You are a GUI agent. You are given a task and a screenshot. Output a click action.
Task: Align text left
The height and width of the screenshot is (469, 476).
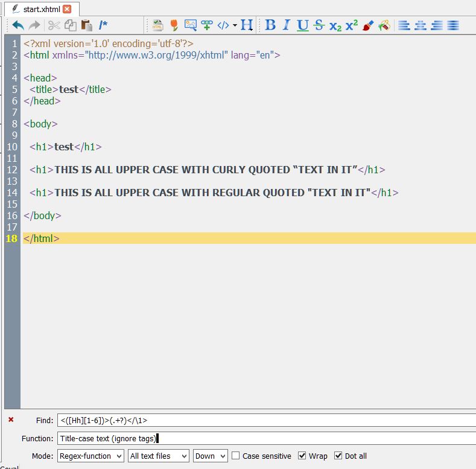coord(404,25)
